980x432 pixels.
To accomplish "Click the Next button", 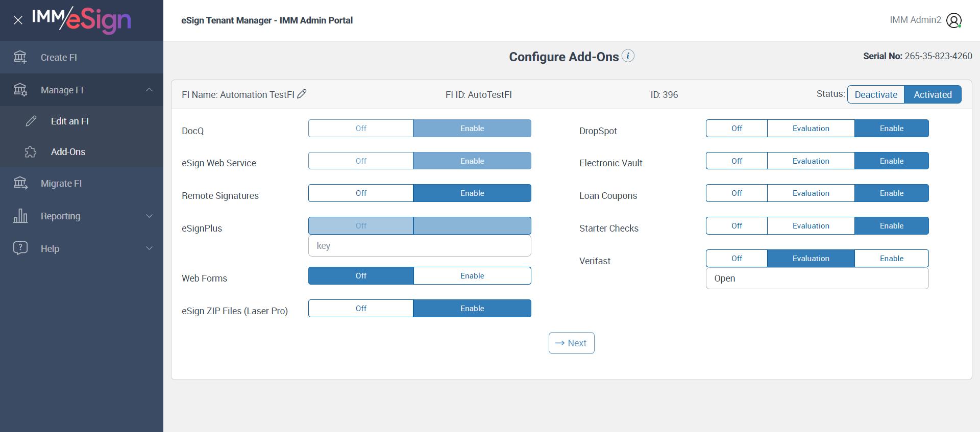I will tap(571, 343).
